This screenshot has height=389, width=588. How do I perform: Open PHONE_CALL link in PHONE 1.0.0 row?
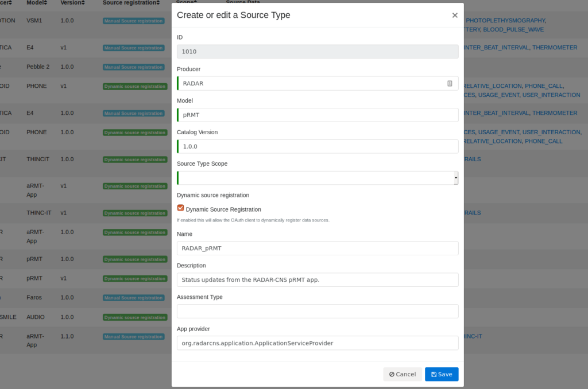coord(543,141)
